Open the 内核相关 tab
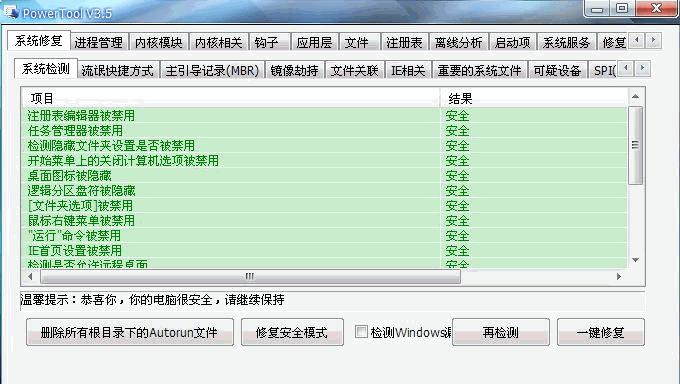The width and height of the screenshot is (680, 384). point(219,43)
